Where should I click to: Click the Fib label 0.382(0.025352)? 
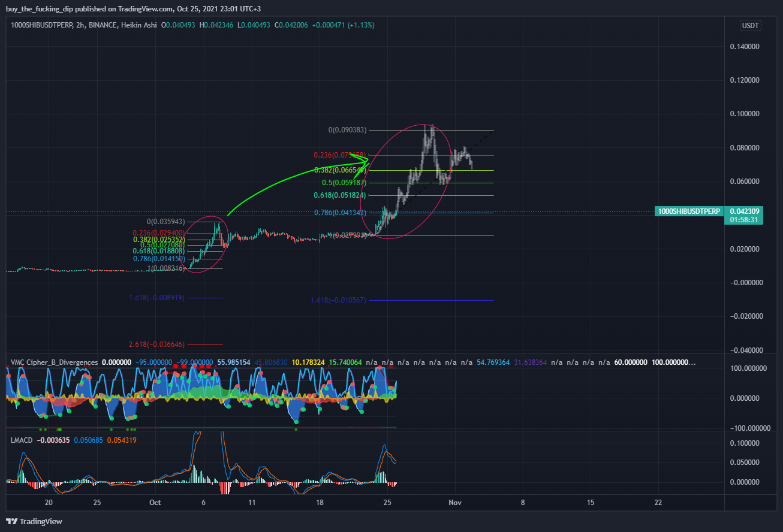click(159, 239)
